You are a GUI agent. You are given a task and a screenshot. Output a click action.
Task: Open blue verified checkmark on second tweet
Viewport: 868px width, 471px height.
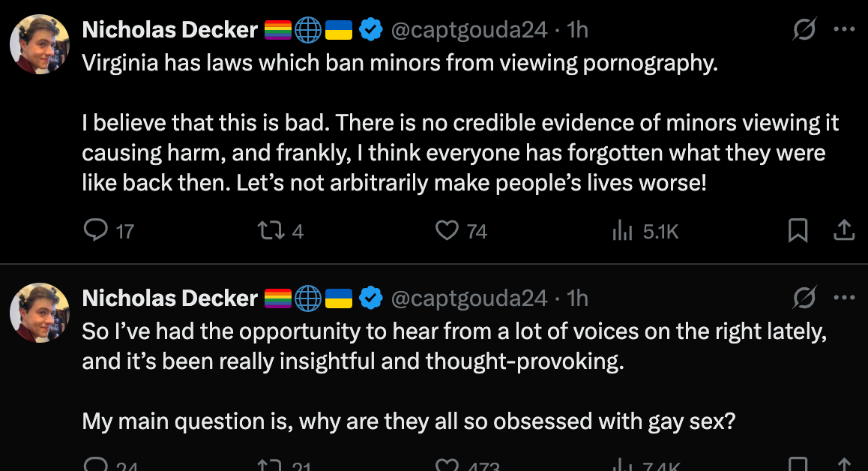[x=371, y=298]
